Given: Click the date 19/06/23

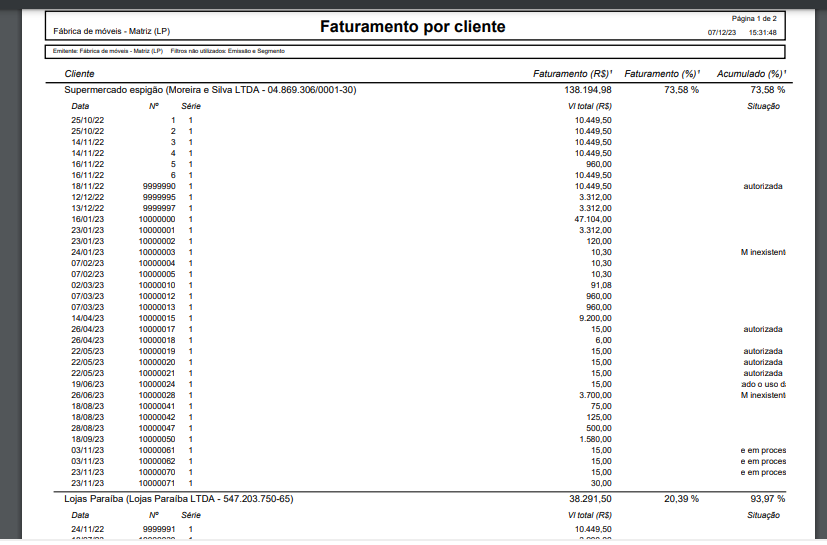Looking at the screenshot, I should [88, 385].
